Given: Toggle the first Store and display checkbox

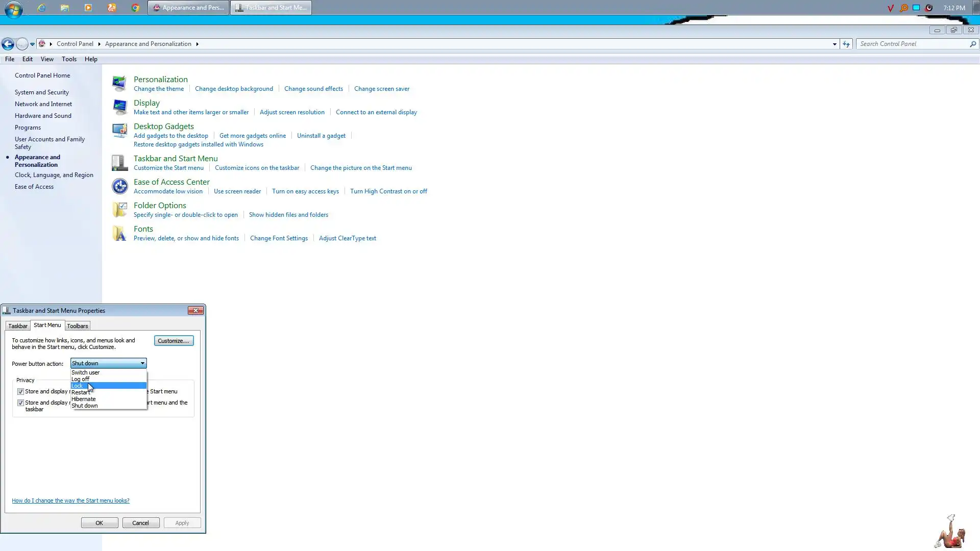Looking at the screenshot, I should coord(20,391).
